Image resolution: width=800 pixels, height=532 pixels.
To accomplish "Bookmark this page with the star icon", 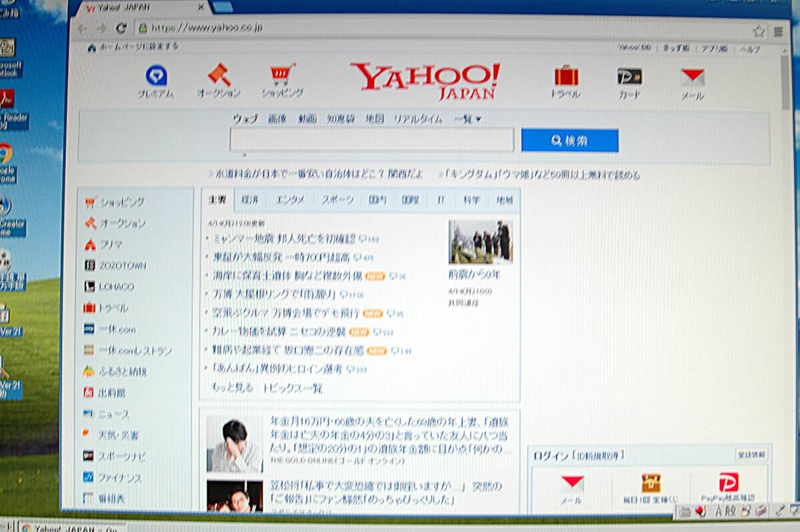I will [759, 31].
